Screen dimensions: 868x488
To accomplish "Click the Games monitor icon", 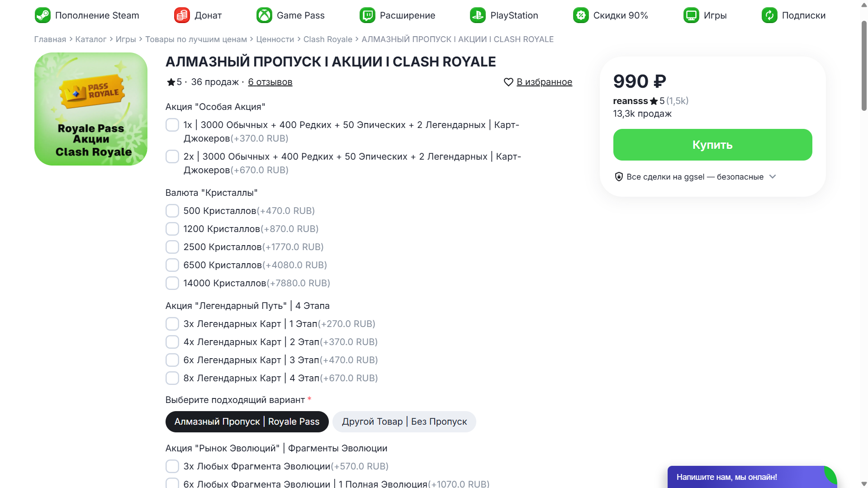I will pyautogui.click(x=691, y=15).
